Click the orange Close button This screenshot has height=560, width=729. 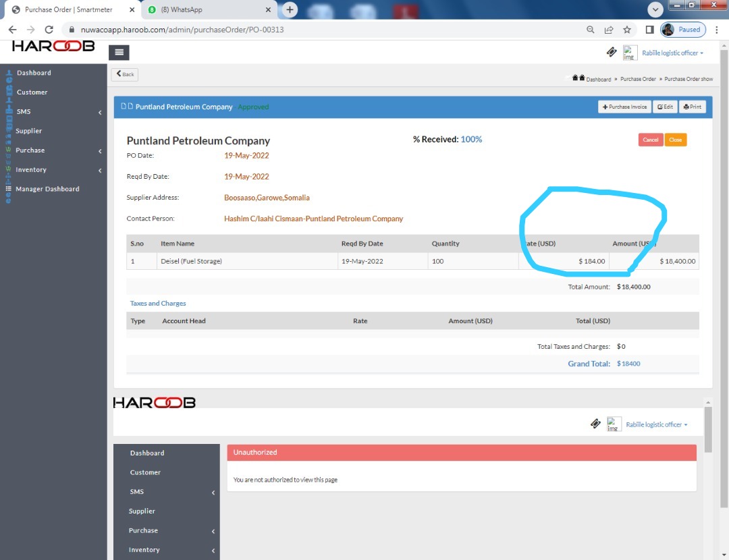pos(676,140)
